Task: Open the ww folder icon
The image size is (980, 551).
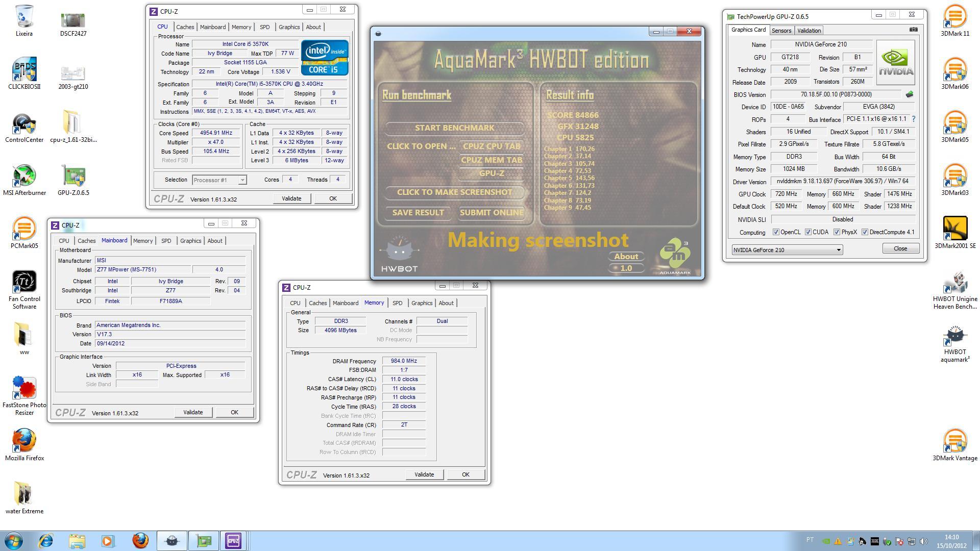Action: pyautogui.click(x=24, y=339)
